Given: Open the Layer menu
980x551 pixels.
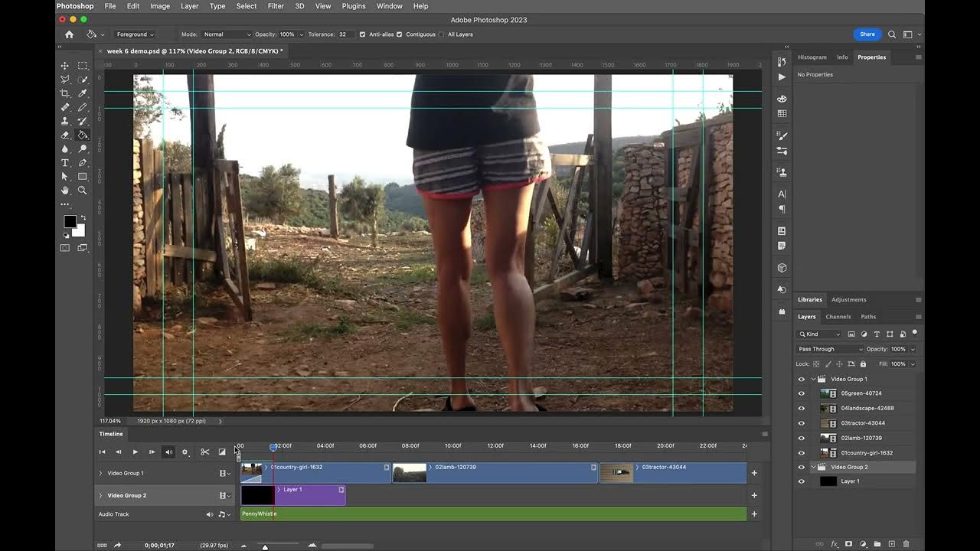Looking at the screenshot, I should click(189, 6).
